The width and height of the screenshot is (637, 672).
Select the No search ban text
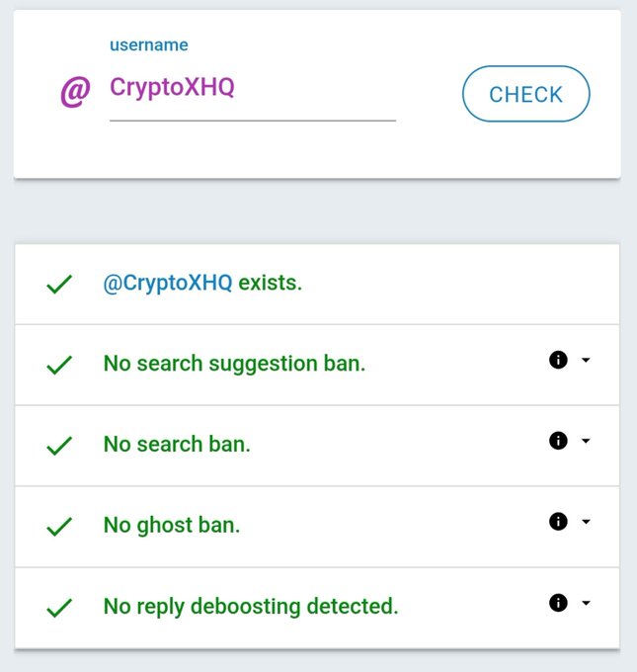[177, 444]
